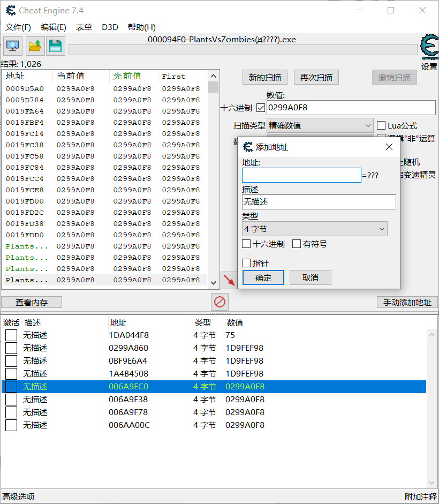
Task: Open the 文件(F) menu
Action: tap(18, 27)
